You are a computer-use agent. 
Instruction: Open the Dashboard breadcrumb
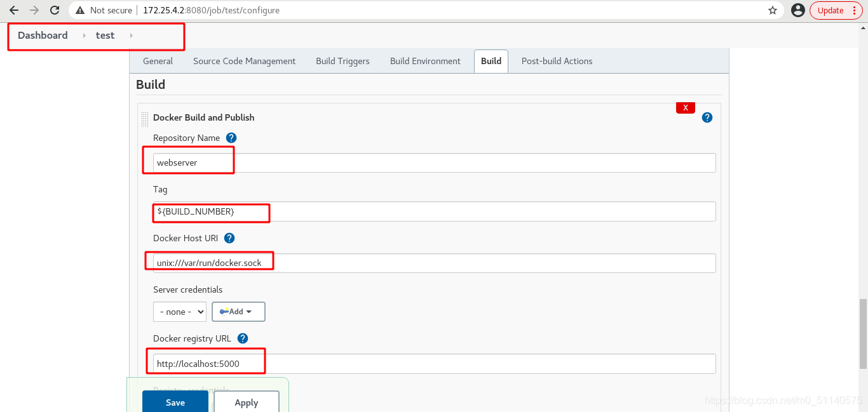(43, 36)
